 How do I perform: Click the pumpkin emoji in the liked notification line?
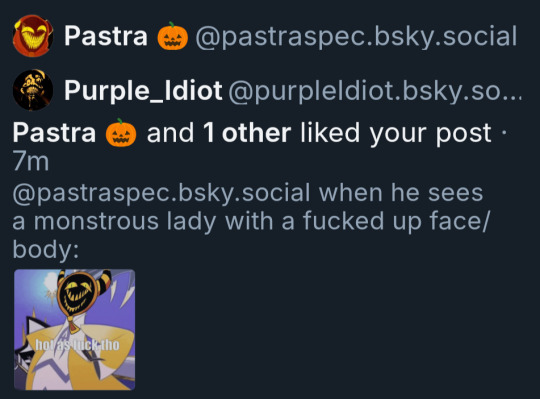(x=121, y=133)
